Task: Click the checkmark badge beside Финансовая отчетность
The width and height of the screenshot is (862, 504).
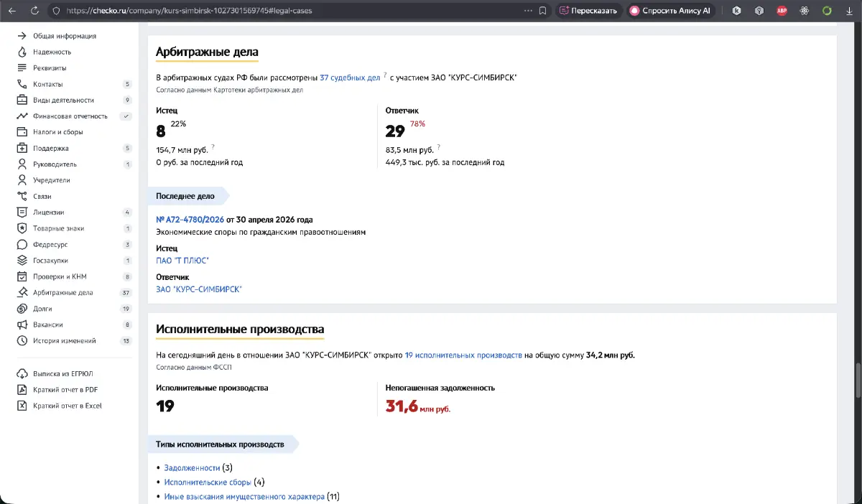Action: click(x=126, y=116)
